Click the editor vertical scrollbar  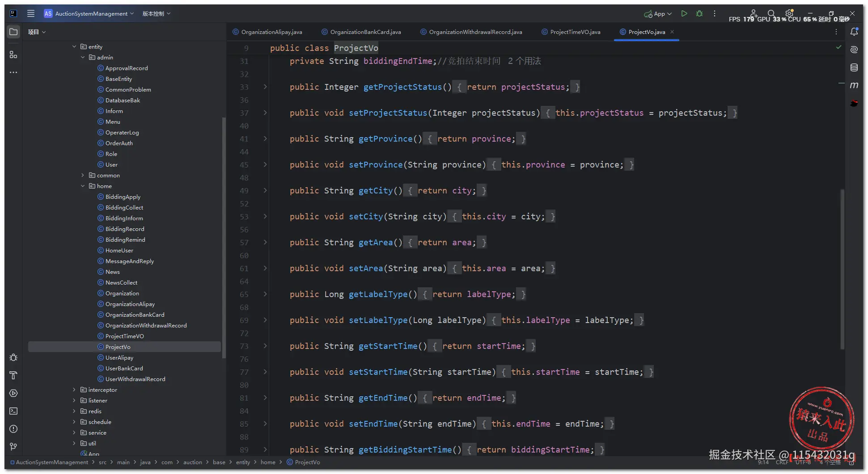point(843,269)
